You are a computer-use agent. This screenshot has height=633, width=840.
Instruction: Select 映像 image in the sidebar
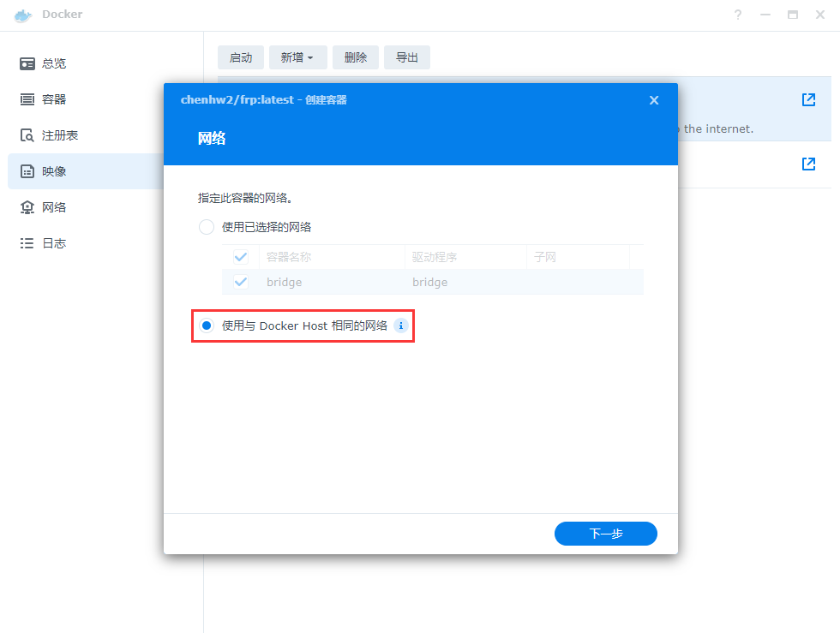[53, 171]
